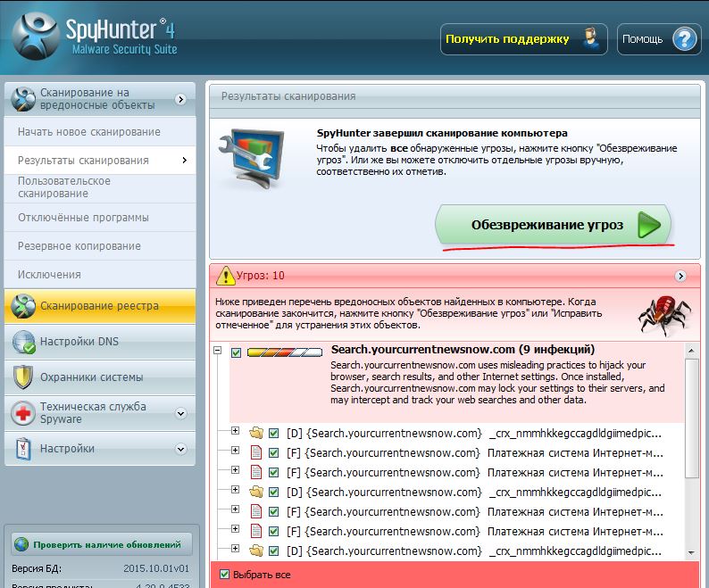This screenshot has height=588, width=709.
Task: Click the globe icon beside update check link
Action: click(x=21, y=544)
